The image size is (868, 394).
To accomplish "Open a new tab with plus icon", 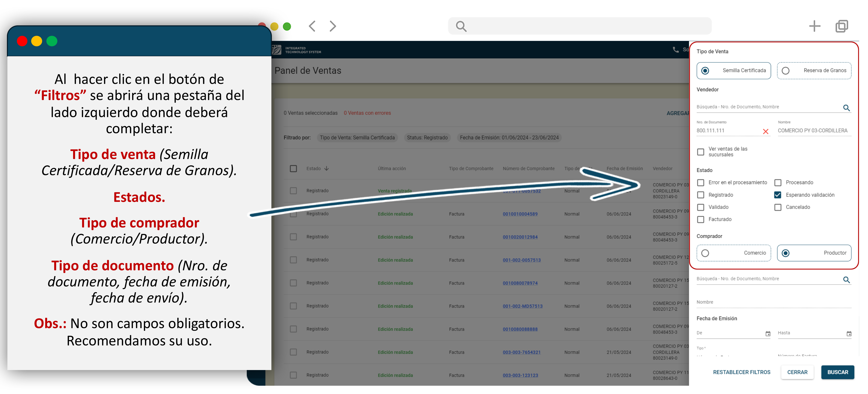I will [x=814, y=26].
